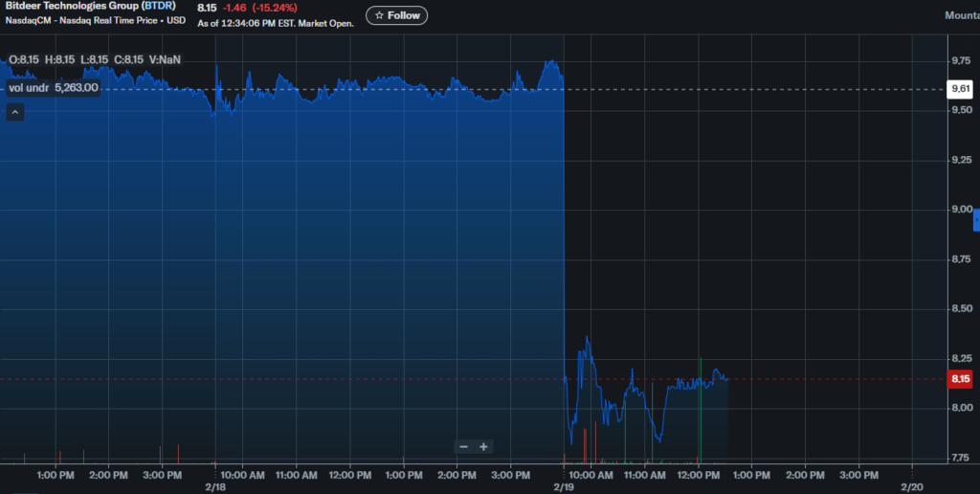Viewport: 980px width, 494px height.
Task: Click the white 9.61 previous close tag
Action: point(960,89)
